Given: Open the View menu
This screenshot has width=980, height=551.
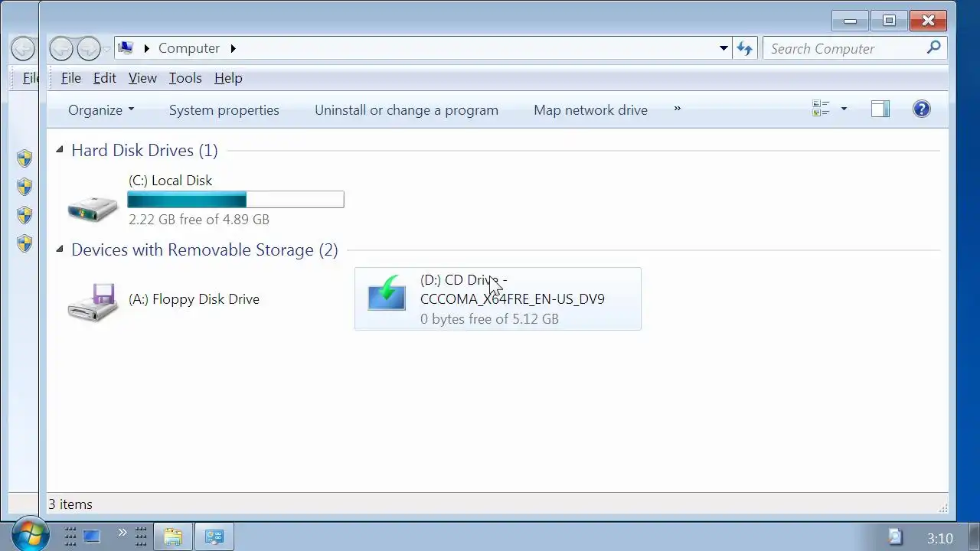Looking at the screenshot, I should (x=142, y=78).
